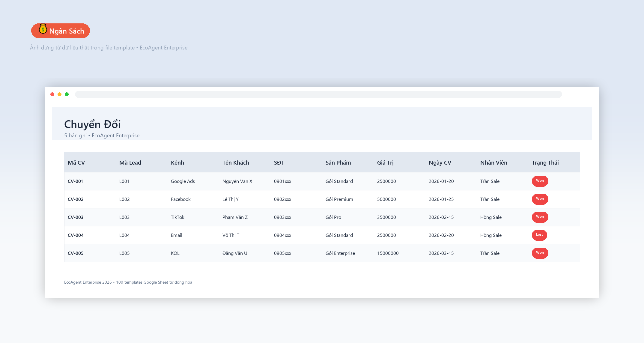The height and width of the screenshot is (343, 644).
Task: Click the Won badge for CV-005
Action: tap(540, 253)
